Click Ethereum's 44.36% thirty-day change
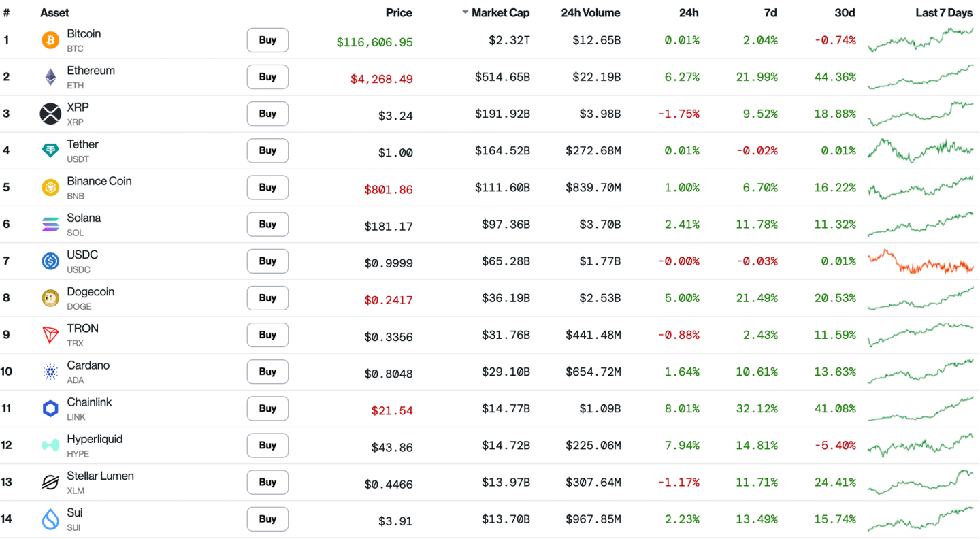This screenshot has height=539, width=980. pyautogui.click(x=835, y=77)
